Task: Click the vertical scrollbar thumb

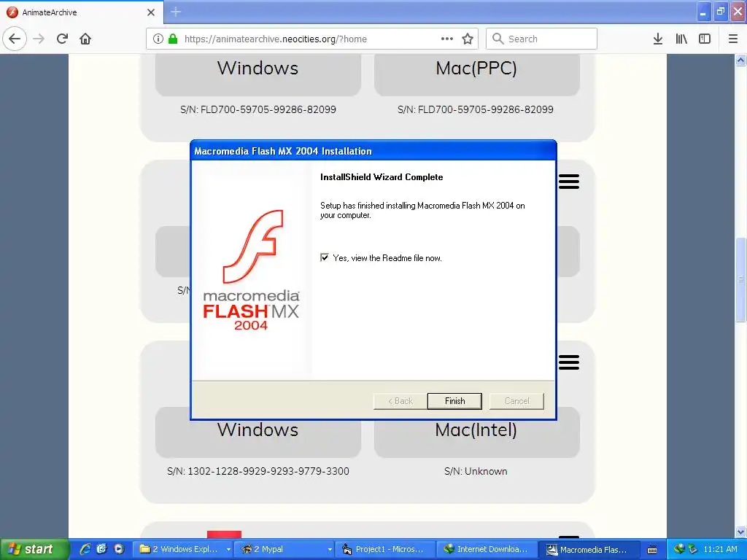Action: (x=740, y=279)
